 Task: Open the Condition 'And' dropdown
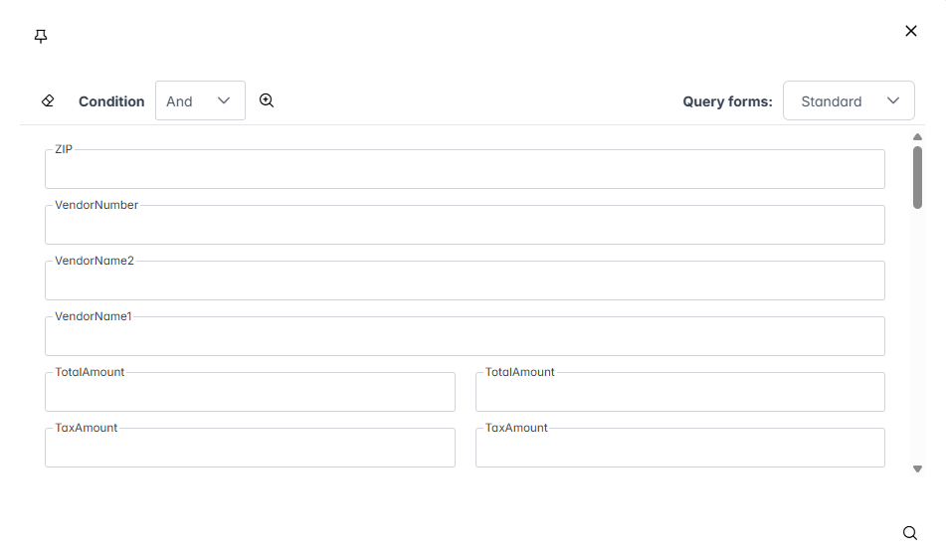(200, 100)
